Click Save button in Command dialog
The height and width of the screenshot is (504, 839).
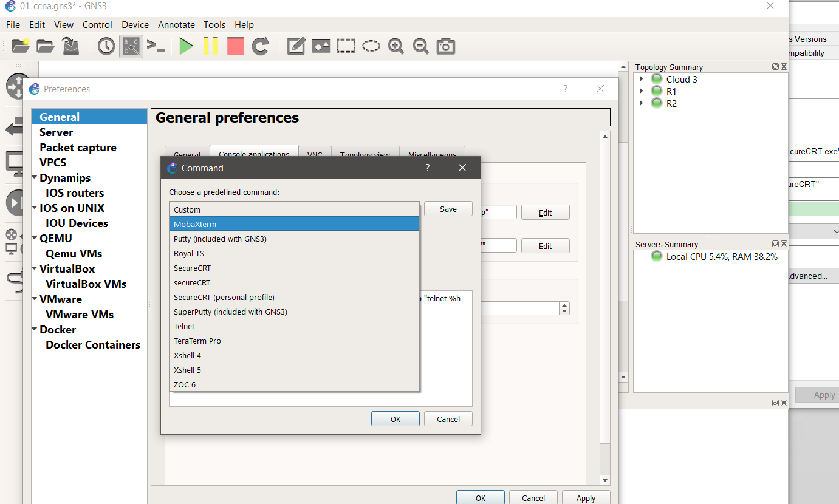(448, 209)
